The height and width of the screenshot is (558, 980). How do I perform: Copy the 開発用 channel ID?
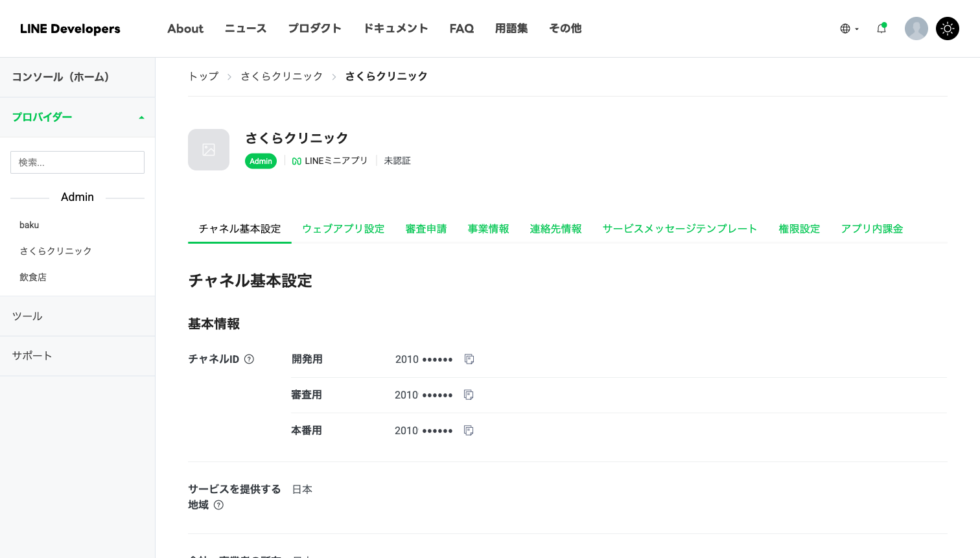click(x=469, y=359)
